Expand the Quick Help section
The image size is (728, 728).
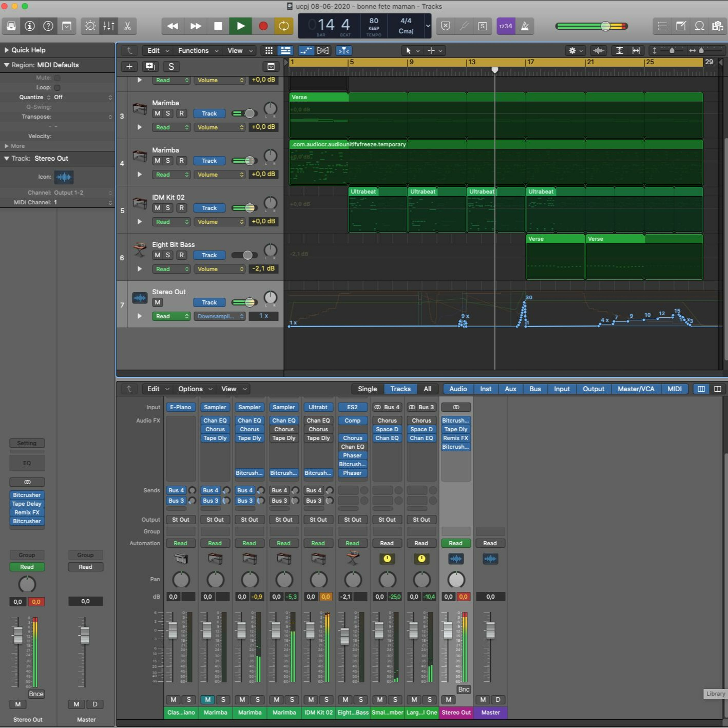click(6, 50)
